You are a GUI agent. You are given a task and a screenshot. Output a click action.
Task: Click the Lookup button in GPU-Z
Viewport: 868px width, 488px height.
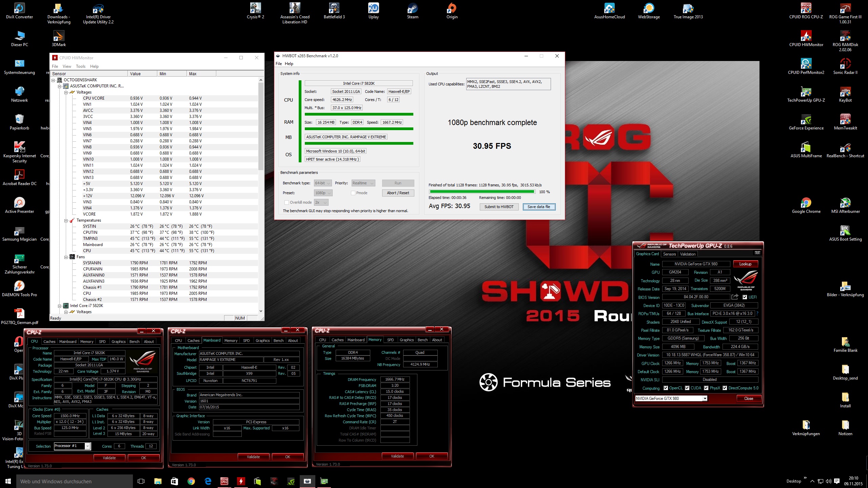pyautogui.click(x=745, y=264)
